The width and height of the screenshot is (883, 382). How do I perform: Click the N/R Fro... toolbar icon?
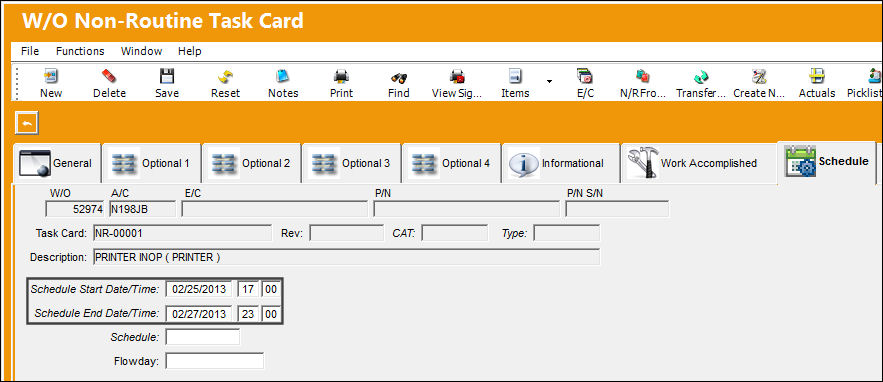click(x=643, y=76)
